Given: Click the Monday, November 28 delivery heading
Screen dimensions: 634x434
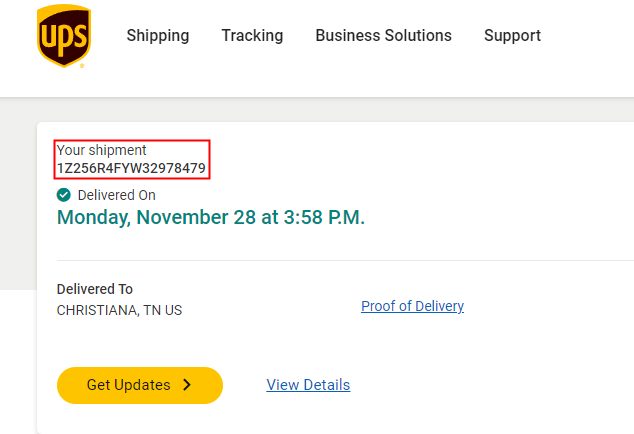Looking at the screenshot, I should click(210, 217).
